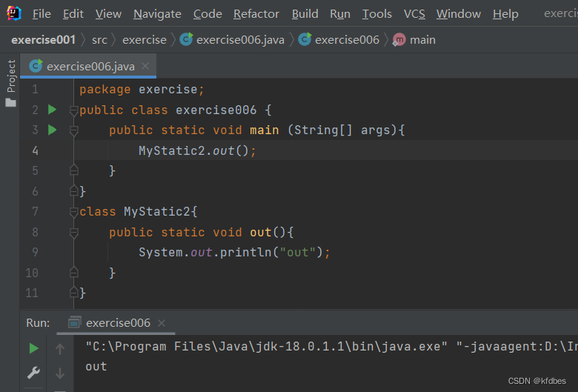This screenshot has width=578, height=392.
Task: Click the exercise001 breadcrumb
Action: (43, 39)
